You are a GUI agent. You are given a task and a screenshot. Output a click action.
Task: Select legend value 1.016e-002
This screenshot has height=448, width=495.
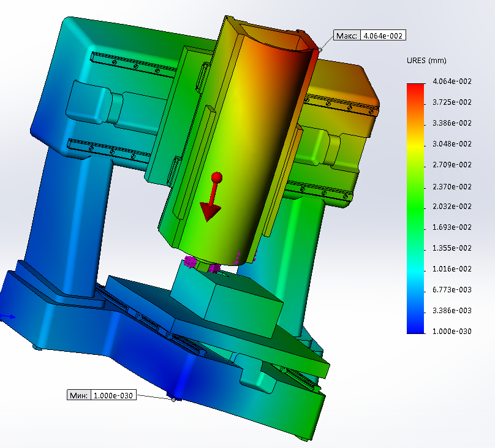[452, 268]
